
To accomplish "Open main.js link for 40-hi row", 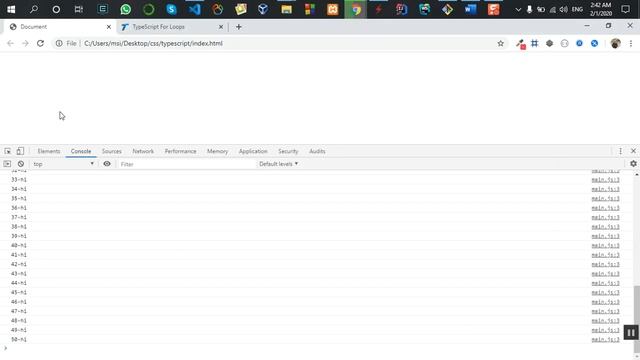I will click(x=605, y=245).
